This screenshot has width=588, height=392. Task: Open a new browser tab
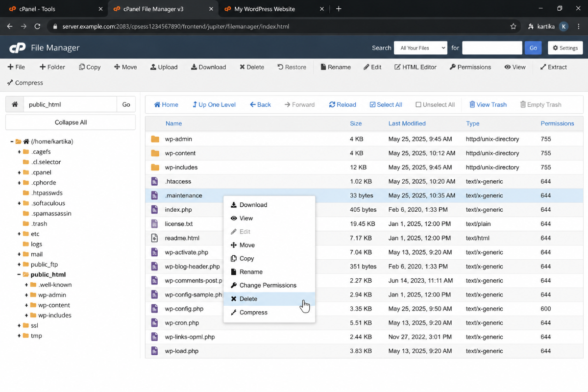[x=339, y=9]
